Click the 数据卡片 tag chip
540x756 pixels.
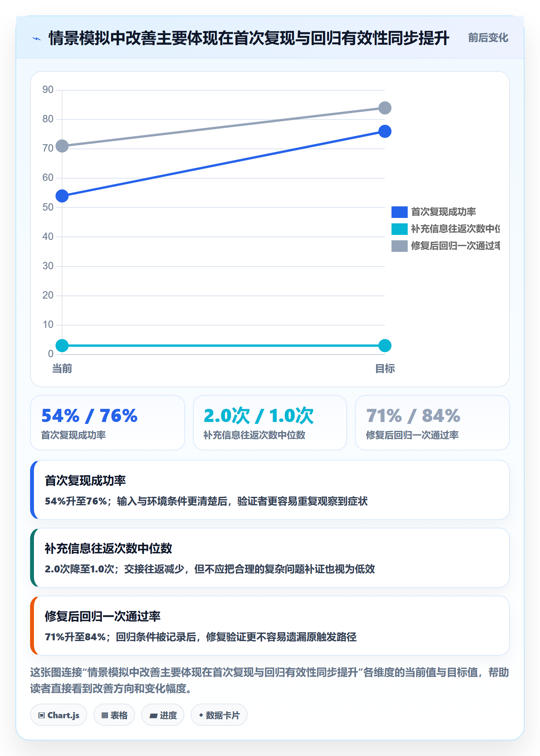[219, 715]
